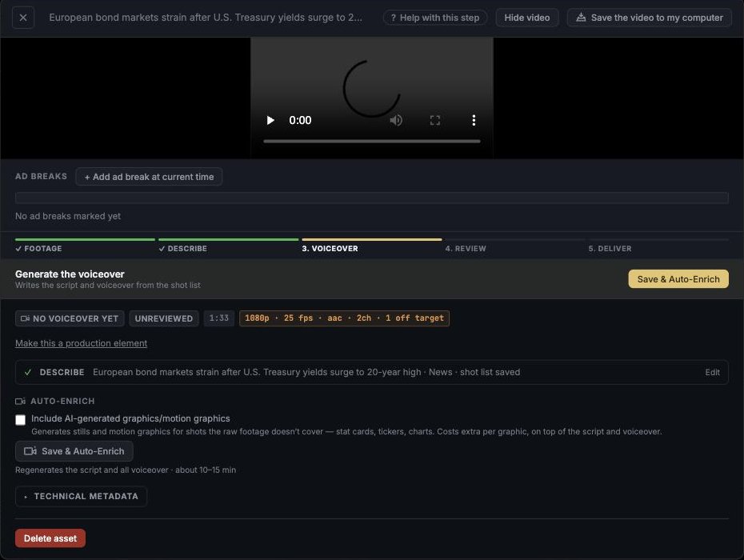Click the No Voiceover Yet badge

(70, 318)
